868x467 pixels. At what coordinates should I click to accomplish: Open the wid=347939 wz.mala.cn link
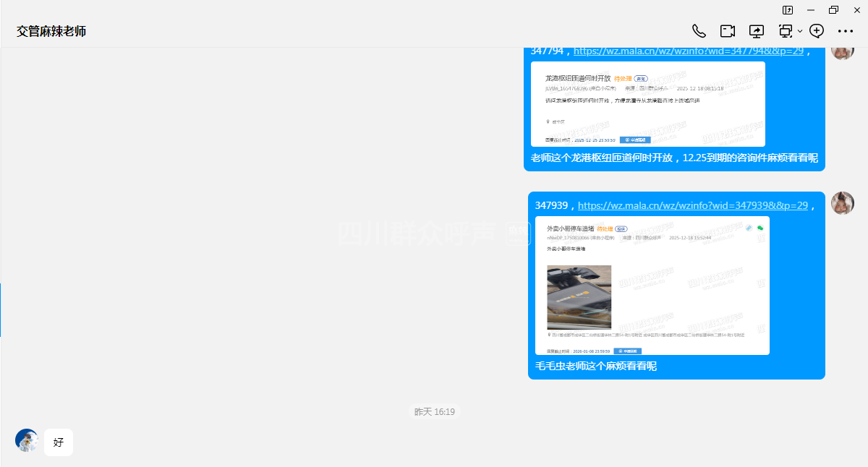(692, 205)
